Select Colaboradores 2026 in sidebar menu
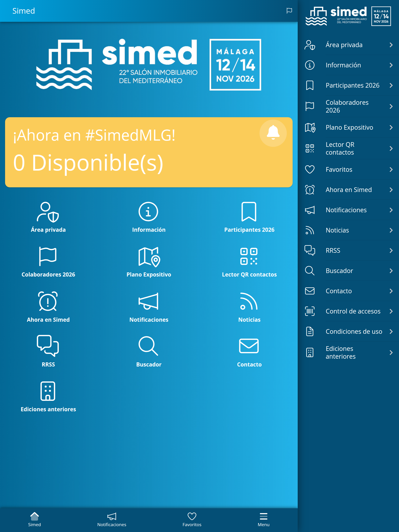 [x=349, y=106]
